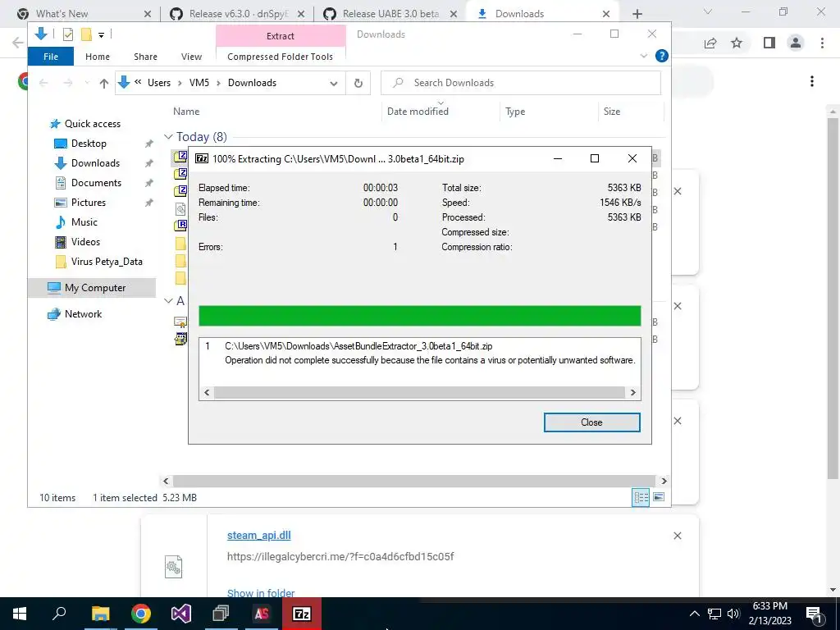Toggle Chrome side panel icon
Viewport: 840px width, 630px height.
pos(769,43)
